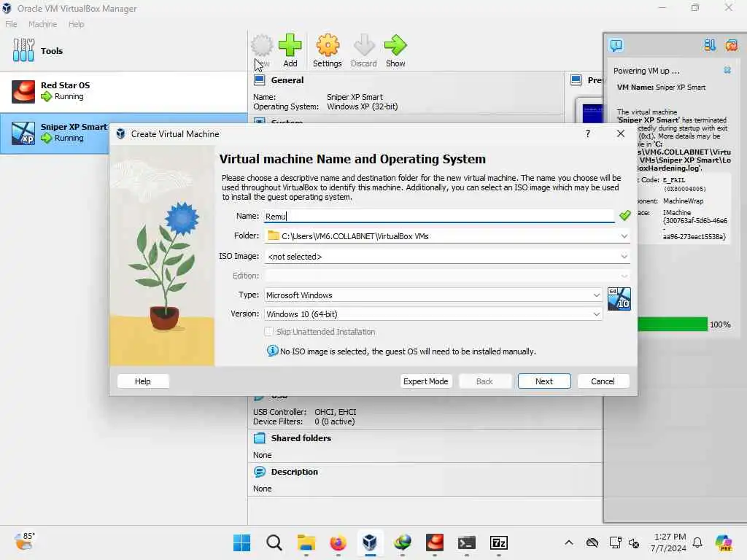This screenshot has height=560, width=747.
Task: Toggle Skip Unattended Installation checkbox
Action: [268, 332]
